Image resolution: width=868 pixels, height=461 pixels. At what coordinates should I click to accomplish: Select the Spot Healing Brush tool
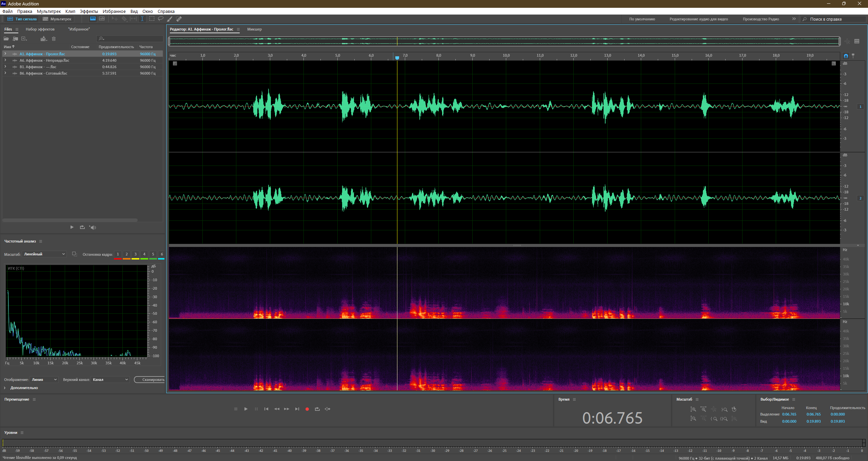pyautogui.click(x=179, y=19)
